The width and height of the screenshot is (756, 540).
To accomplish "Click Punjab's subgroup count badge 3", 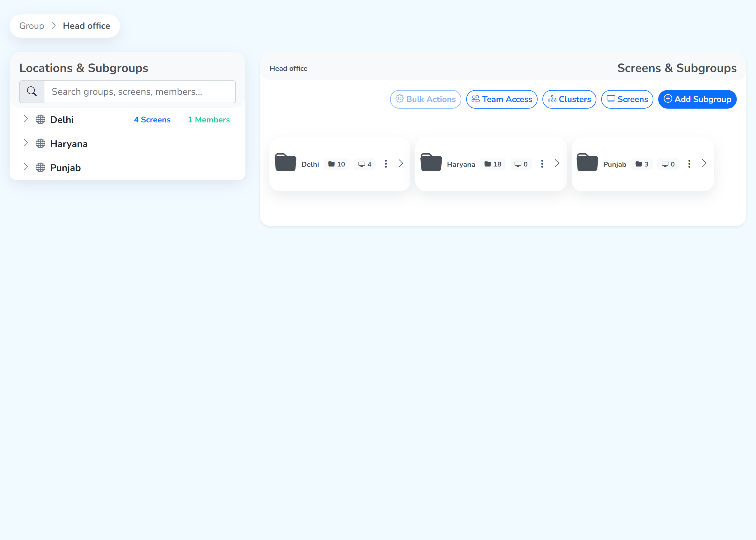I will click(642, 164).
